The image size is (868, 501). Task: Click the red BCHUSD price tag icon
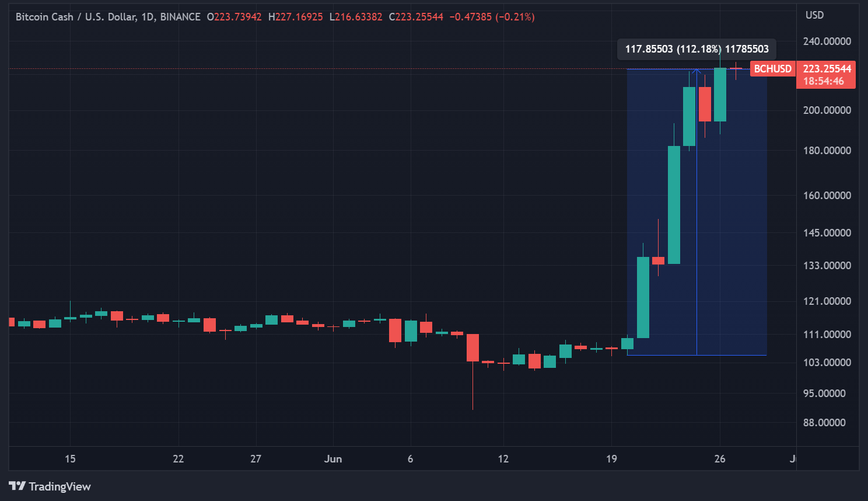(772, 68)
